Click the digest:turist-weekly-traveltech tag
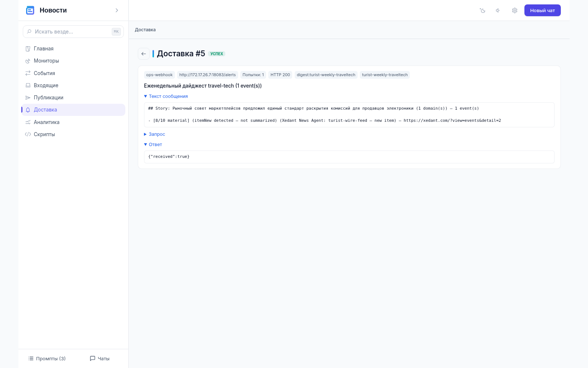 pyautogui.click(x=326, y=75)
